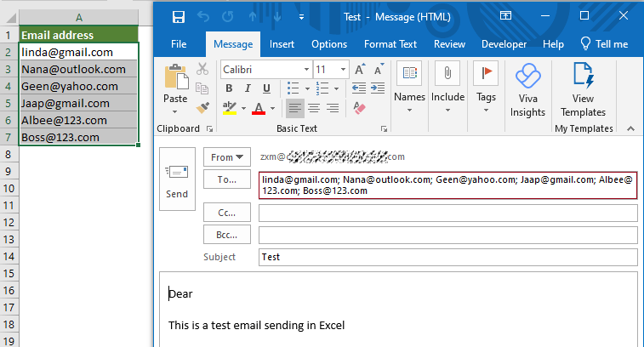Click into the Bcc address field
The image size is (644, 347).
(448, 236)
